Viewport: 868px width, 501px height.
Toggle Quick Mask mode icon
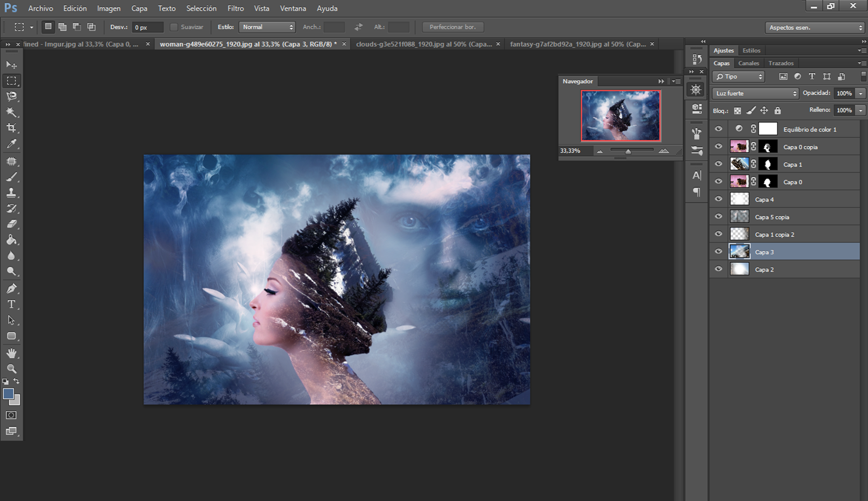click(x=12, y=415)
